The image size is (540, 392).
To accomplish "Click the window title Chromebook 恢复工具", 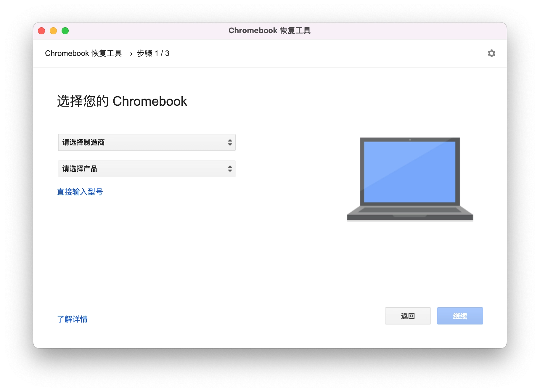I will click(269, 30).
